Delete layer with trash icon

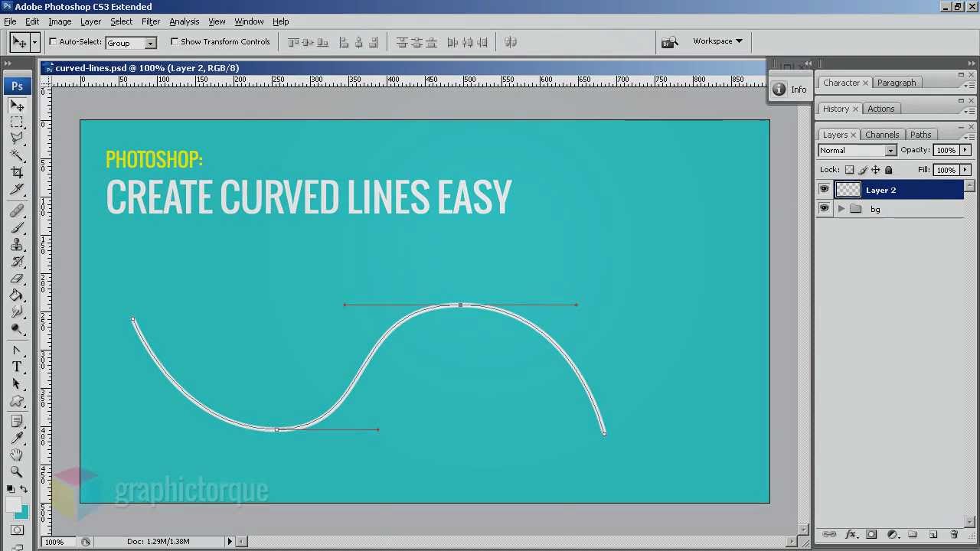tap(953, 534)
